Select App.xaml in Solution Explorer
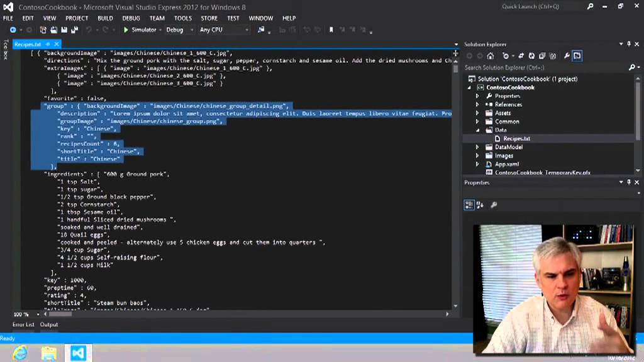The image size is (644, 362). point(507,164)
